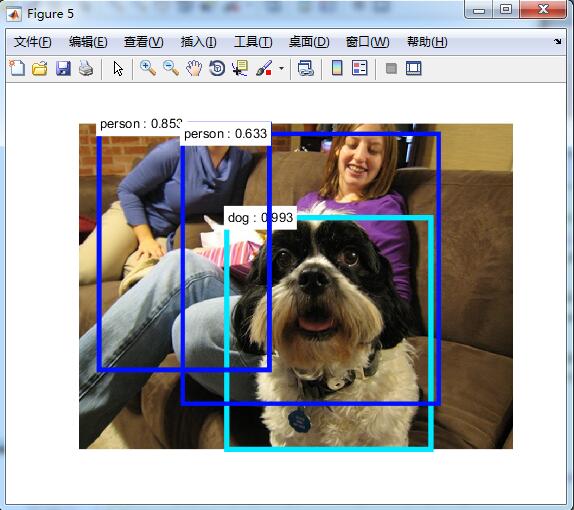This screenshot has height=510, width=574.
Task: Open a file via folder icon
Action: coord(40,68)
